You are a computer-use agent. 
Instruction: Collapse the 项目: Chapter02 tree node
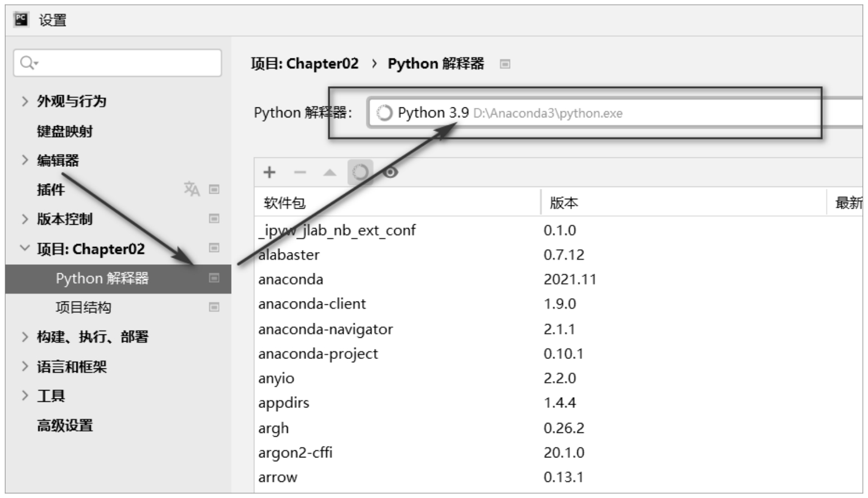point(24,248)
